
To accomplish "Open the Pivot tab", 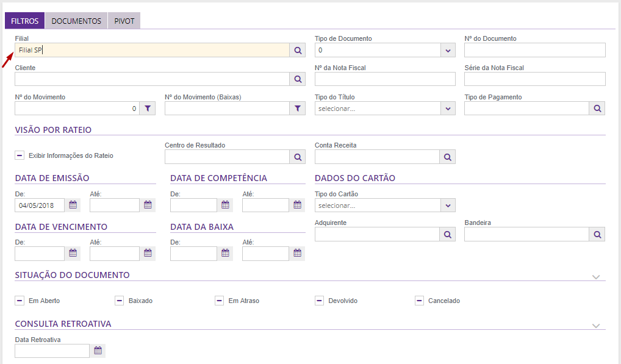I will coord(124,21).
